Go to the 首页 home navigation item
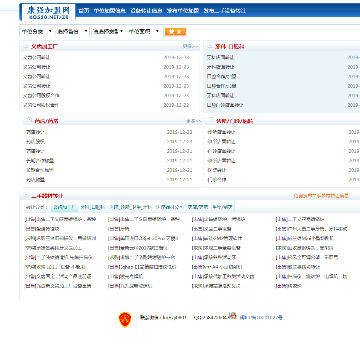This screenshot has width=360, height=360. tap(84, 11)
